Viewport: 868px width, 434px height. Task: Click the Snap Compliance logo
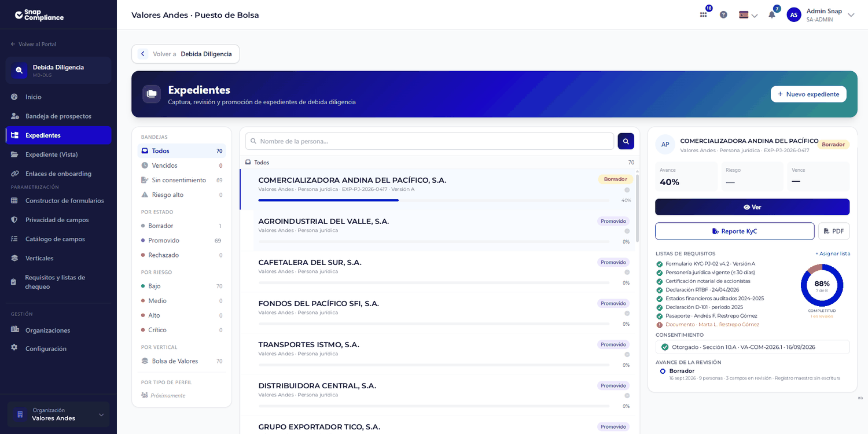[39, 15]
